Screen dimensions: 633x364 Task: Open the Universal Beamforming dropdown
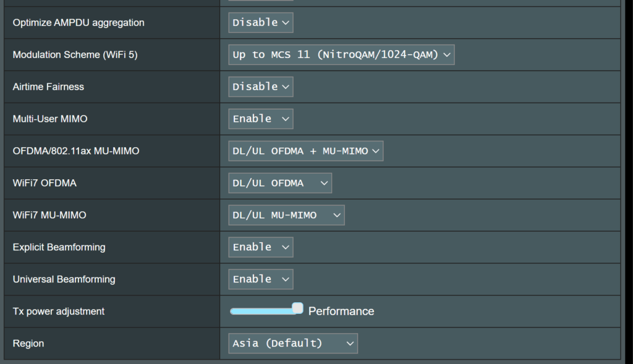[x=261, y=279]
